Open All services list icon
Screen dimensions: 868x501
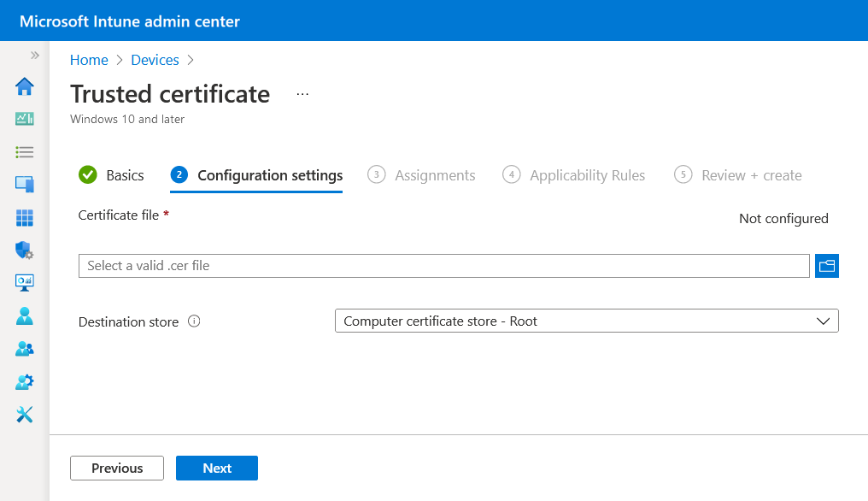[x=25, y=152]
